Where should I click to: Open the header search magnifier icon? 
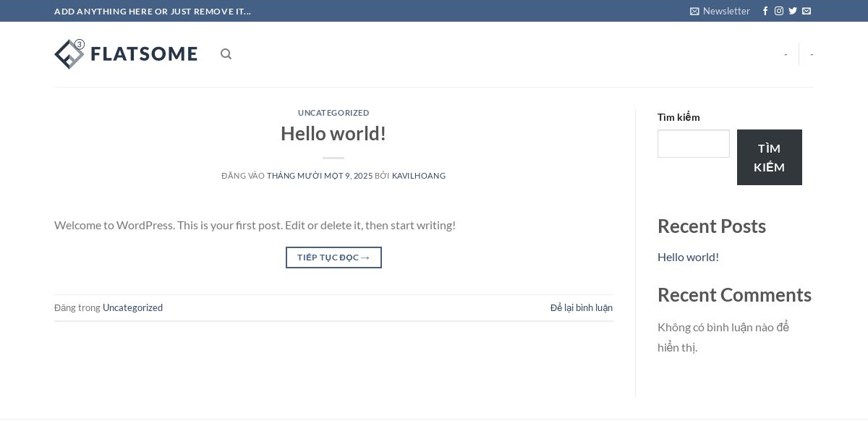point(226,54)
